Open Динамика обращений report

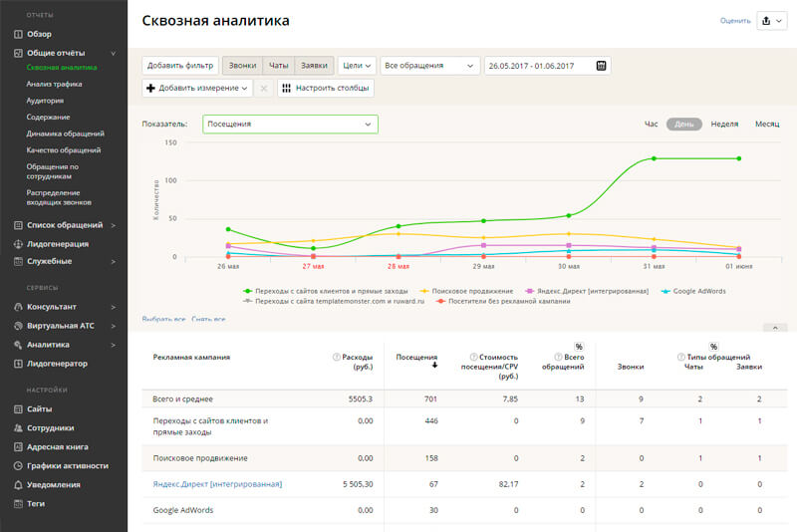66,133
